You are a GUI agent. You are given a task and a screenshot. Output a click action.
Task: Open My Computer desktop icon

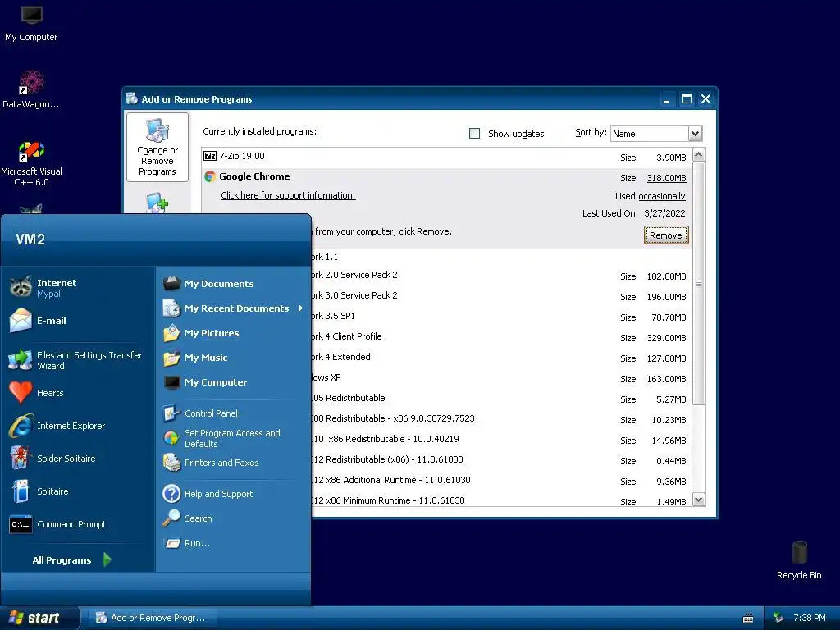coord(32,22)
